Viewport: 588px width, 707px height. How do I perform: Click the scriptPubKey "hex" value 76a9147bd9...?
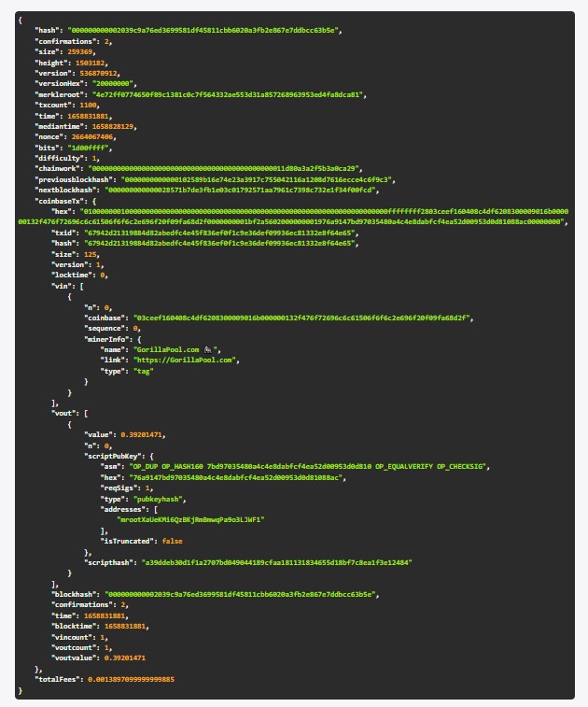tap(235, 477)
